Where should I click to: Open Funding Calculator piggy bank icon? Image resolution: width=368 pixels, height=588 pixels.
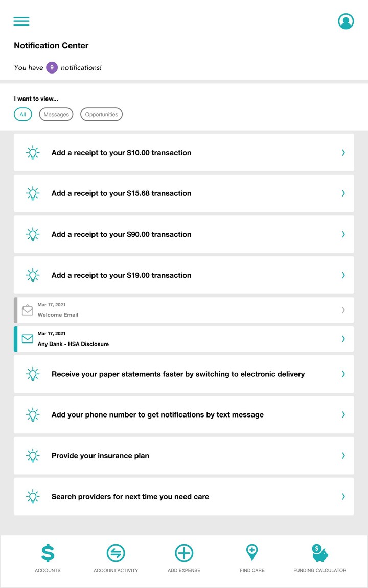(320, 553)
